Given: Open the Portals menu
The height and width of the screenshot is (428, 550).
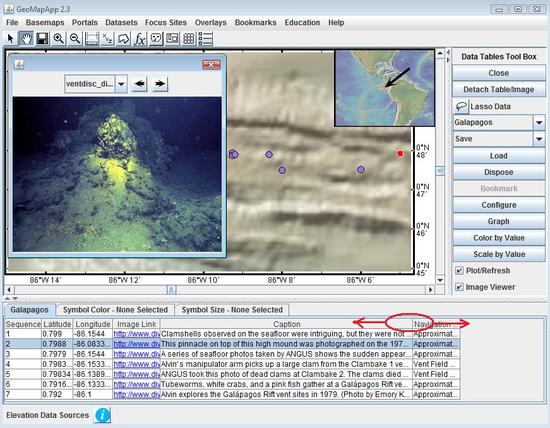Looking at the screenshot, I should [x=85, y=22].
